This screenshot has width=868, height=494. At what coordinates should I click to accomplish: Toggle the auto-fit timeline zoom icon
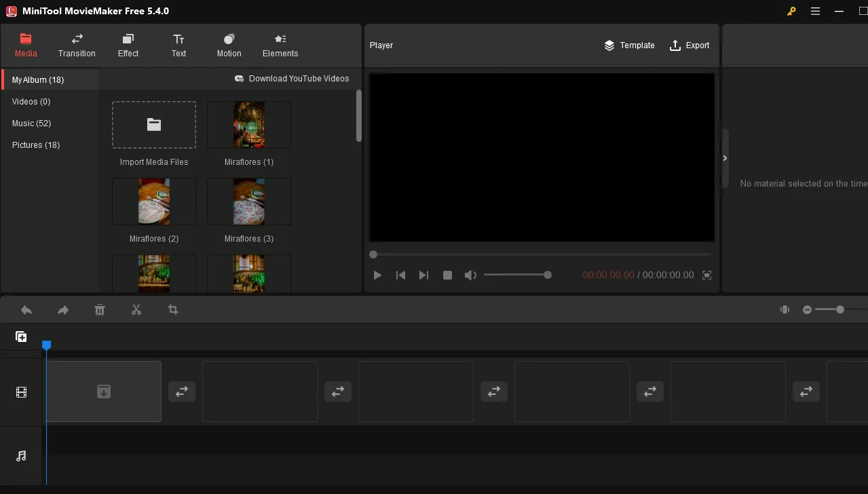tap(785, 309)
